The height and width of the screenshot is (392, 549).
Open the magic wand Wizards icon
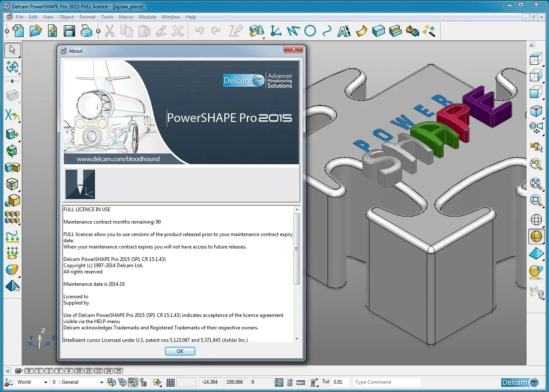click(x=430, y=31)
